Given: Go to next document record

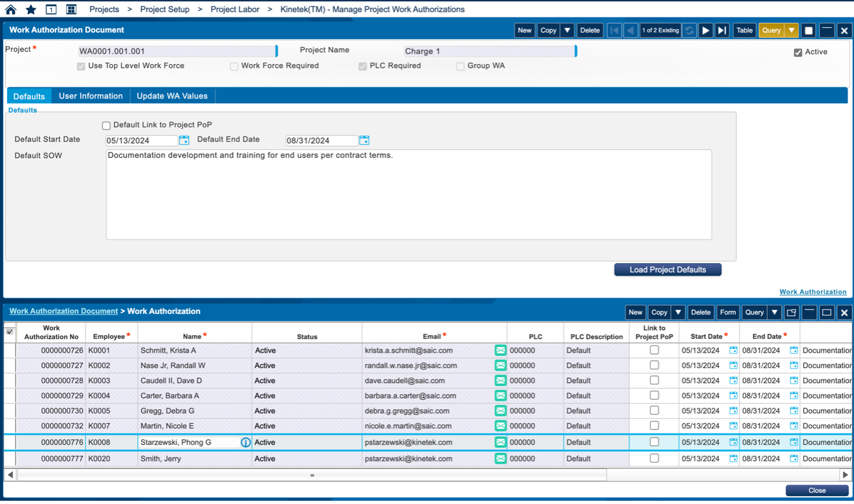Looking at the screenshot, I should (x=706, y=30).
